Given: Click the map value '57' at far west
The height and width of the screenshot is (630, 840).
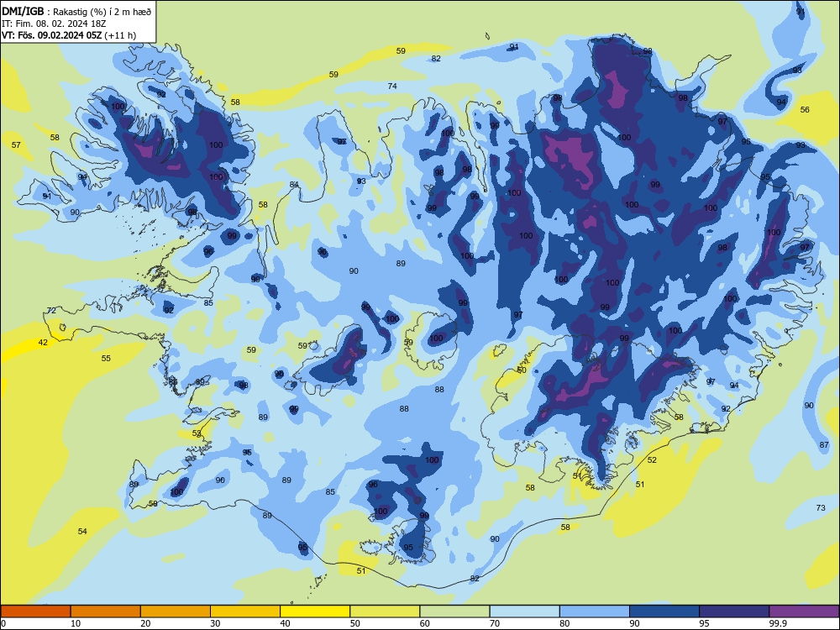Looking at the screenshot, I should [16, 144].
